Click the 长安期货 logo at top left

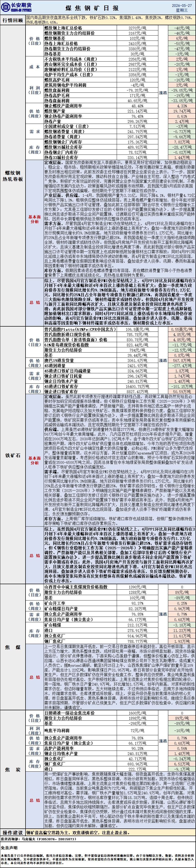pyautogui.click(x=16, y=7)
